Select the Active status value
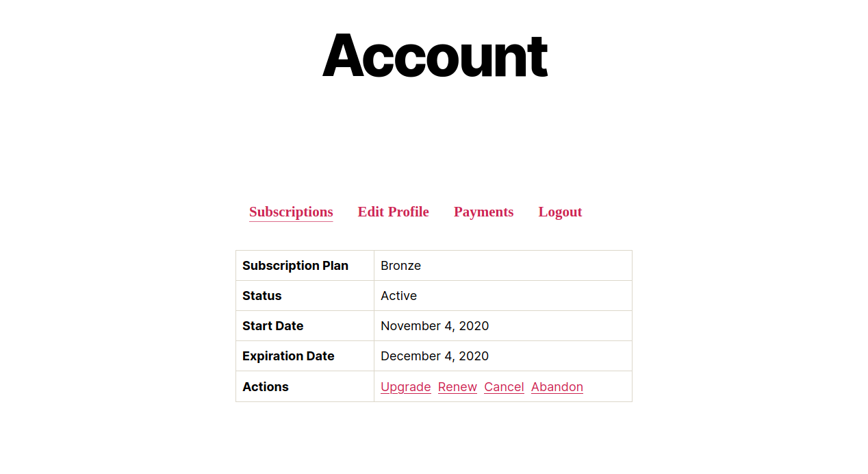The height and width of the screenshot is (474, 868). coord(398,296)
